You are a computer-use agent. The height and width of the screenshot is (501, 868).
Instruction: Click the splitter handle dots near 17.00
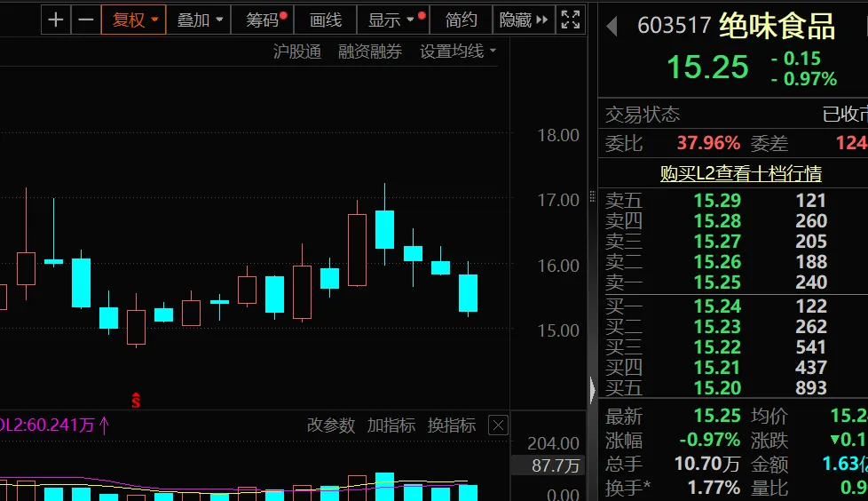[593, 197]
